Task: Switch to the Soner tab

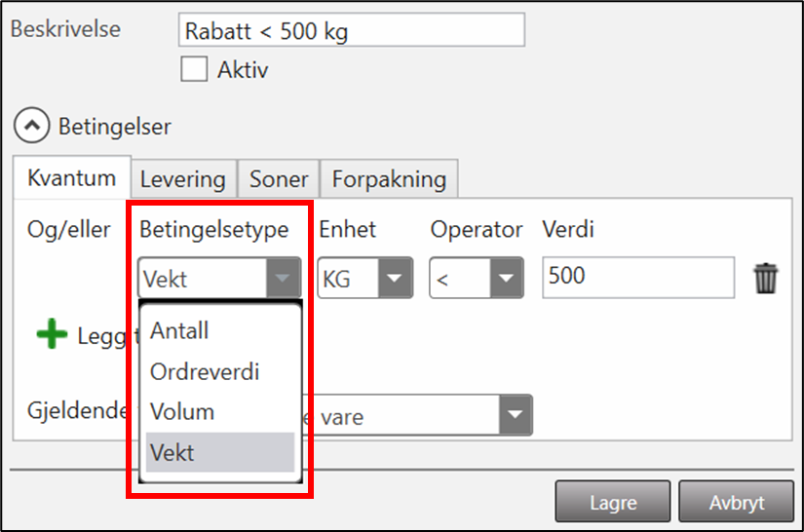Action: (x=279, y=179)
